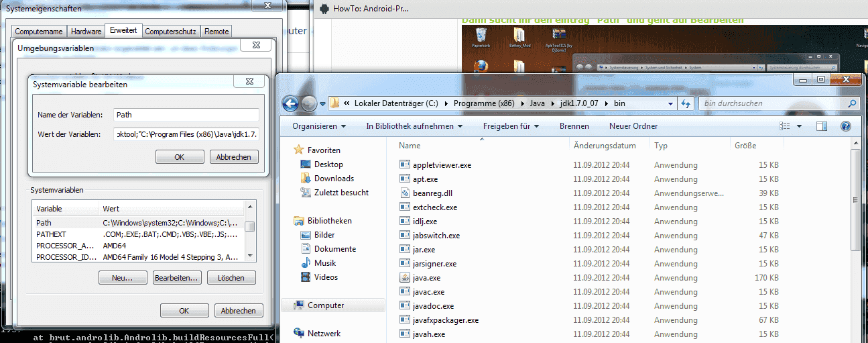The image size is (868, 343).
Task: Click the Favoriten star icon in navigation pane
Action: (x=300, y=150)
